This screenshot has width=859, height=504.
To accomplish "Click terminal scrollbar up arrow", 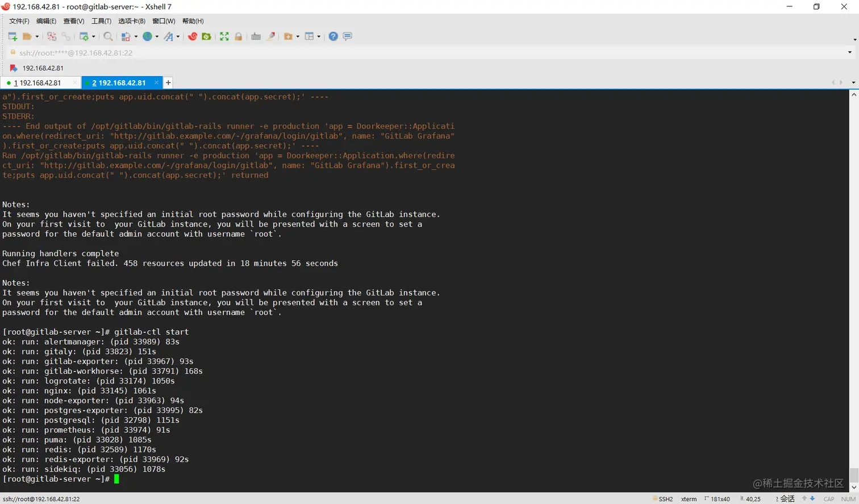I will point(854,95).
